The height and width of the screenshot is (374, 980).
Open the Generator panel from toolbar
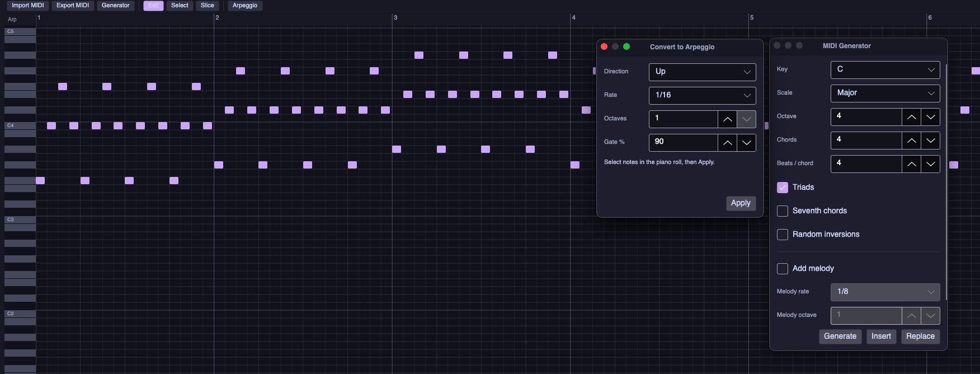pyautogui.click(x=116, y=6)
